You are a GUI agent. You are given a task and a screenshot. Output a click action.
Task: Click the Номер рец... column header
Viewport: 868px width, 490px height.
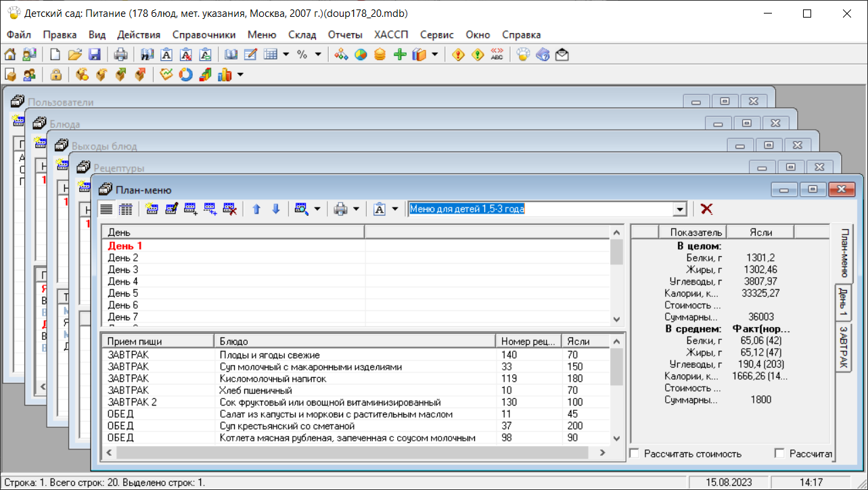point(529,341)
